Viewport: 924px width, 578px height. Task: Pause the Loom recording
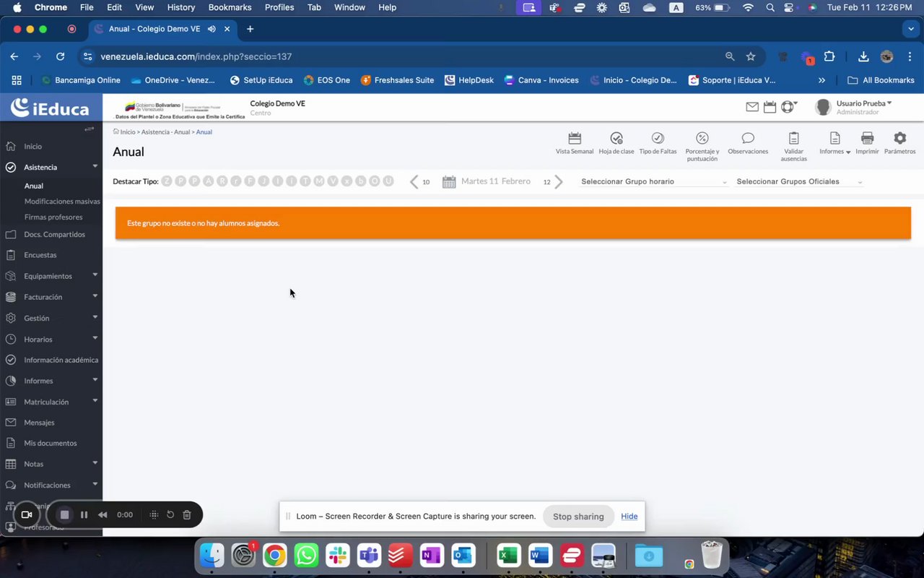[x=84, y=514]
